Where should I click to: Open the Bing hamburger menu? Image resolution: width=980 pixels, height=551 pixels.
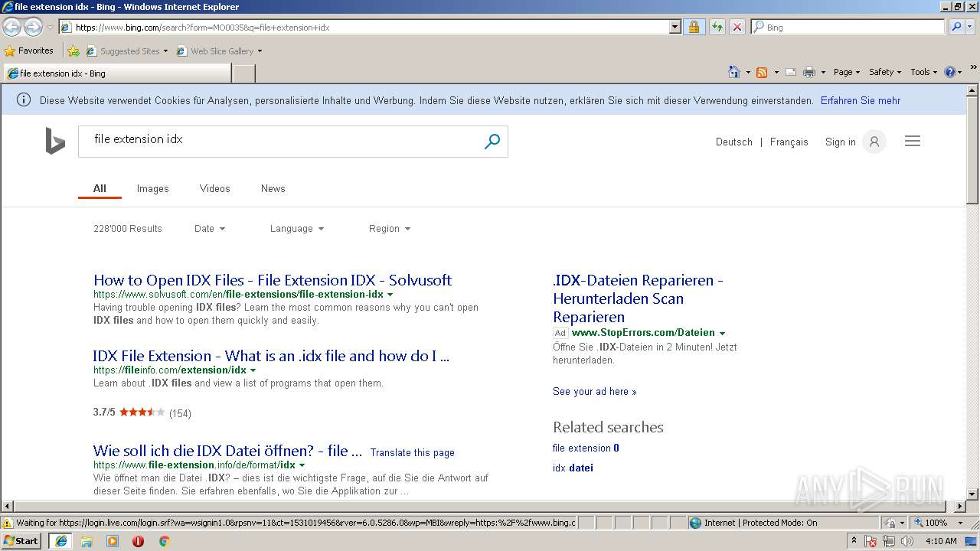click(913, 142)
